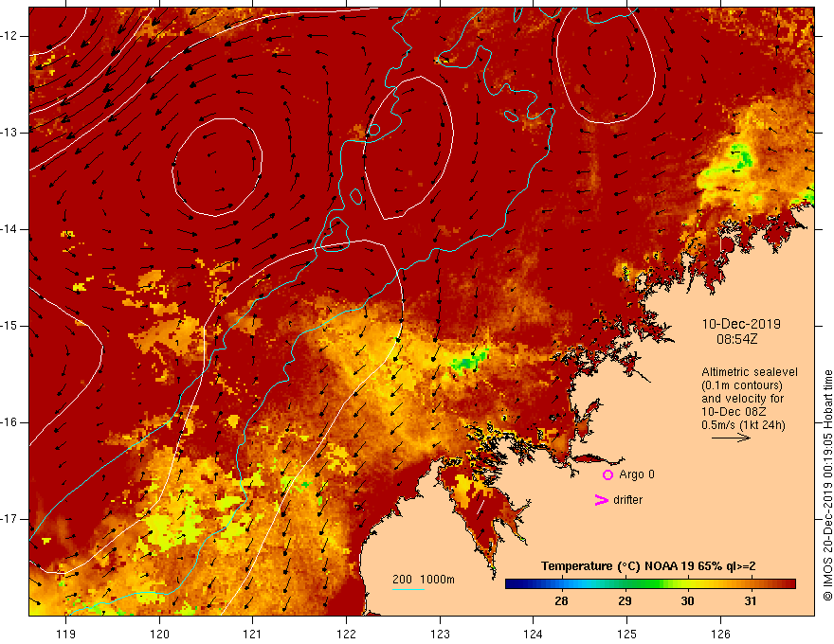The height and width of the screenshot is (644, 834).
Task: Click longitude label 125
Action: [626, 634]
